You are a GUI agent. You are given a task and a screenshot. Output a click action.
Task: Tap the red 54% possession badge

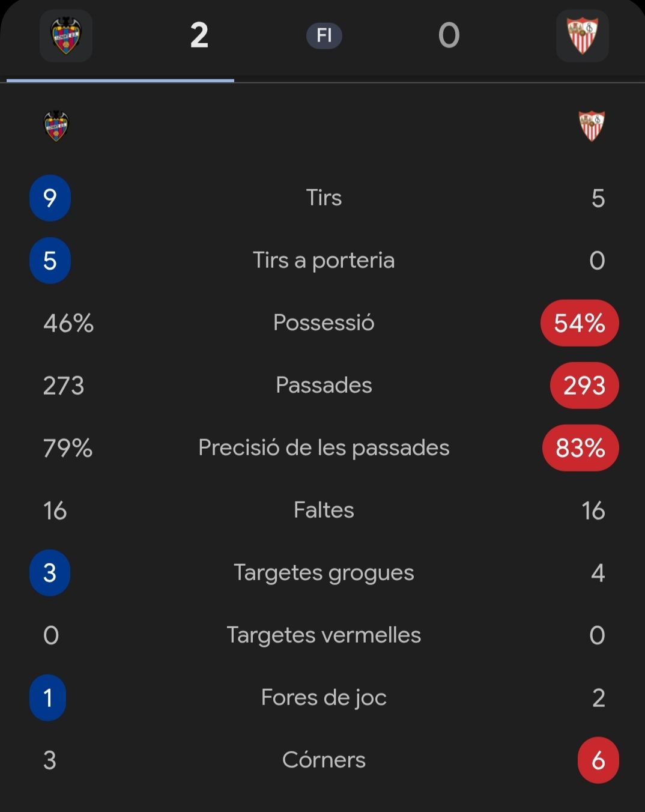pos(580,323)
